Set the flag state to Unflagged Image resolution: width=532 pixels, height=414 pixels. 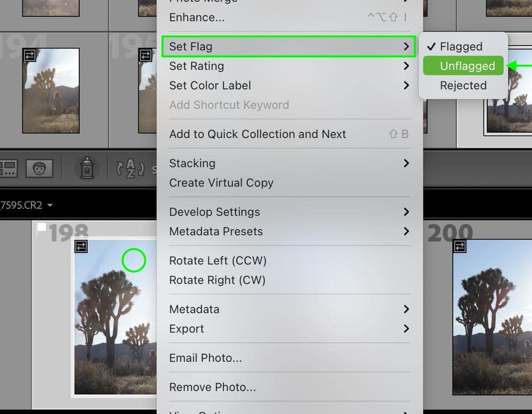click(x=463, y=66)
